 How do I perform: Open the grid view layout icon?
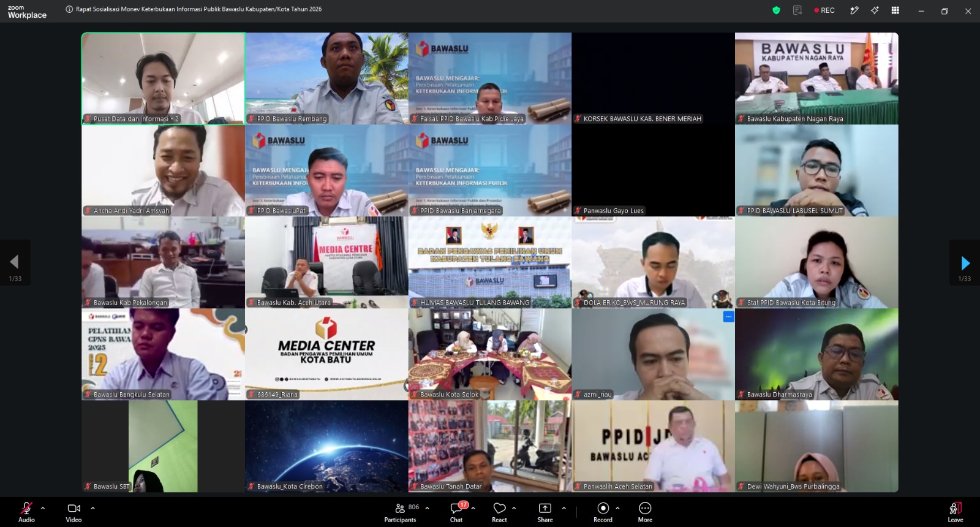(895, 10)
